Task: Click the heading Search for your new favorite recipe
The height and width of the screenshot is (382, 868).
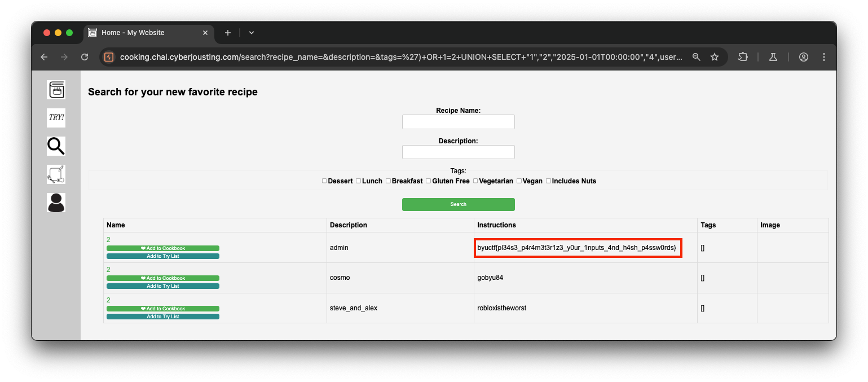Action: click(x=173, y=92)
